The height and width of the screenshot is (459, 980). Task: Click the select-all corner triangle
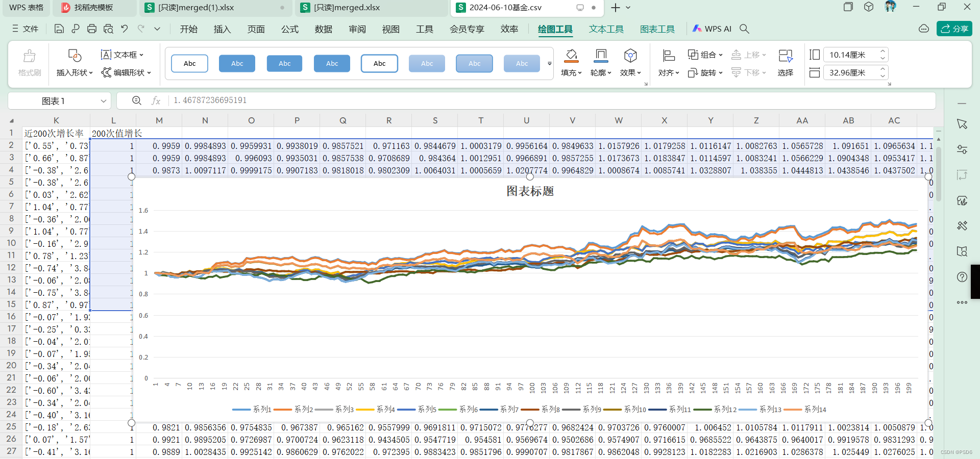11,120
